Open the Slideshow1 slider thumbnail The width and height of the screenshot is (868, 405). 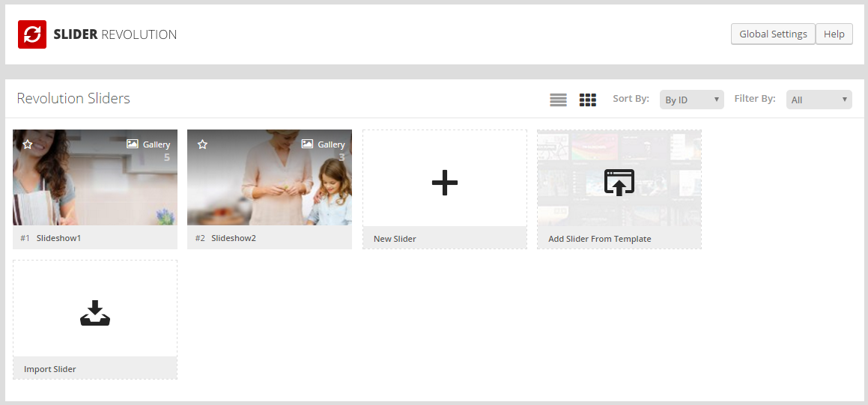pyautogui.click(x=95, y=177)
